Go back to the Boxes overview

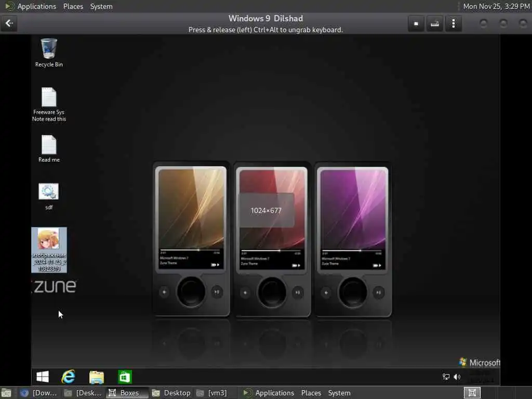click(9, 23)
